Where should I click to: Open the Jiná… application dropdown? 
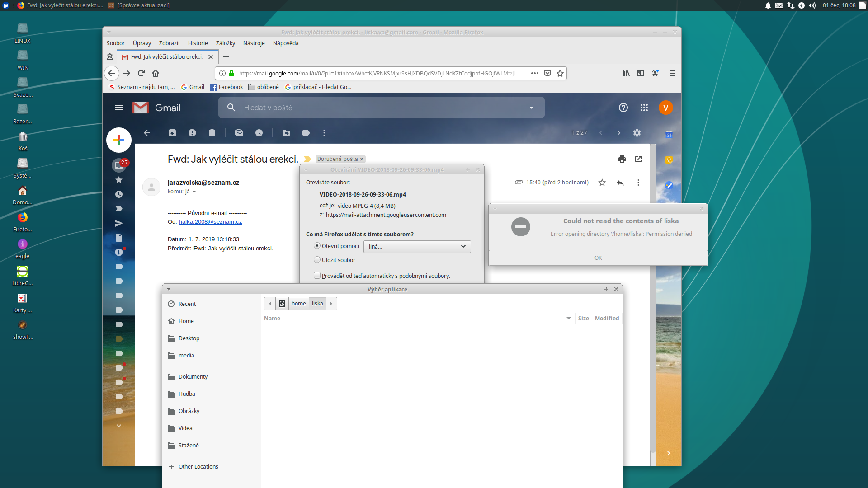(x=417, y=246)
